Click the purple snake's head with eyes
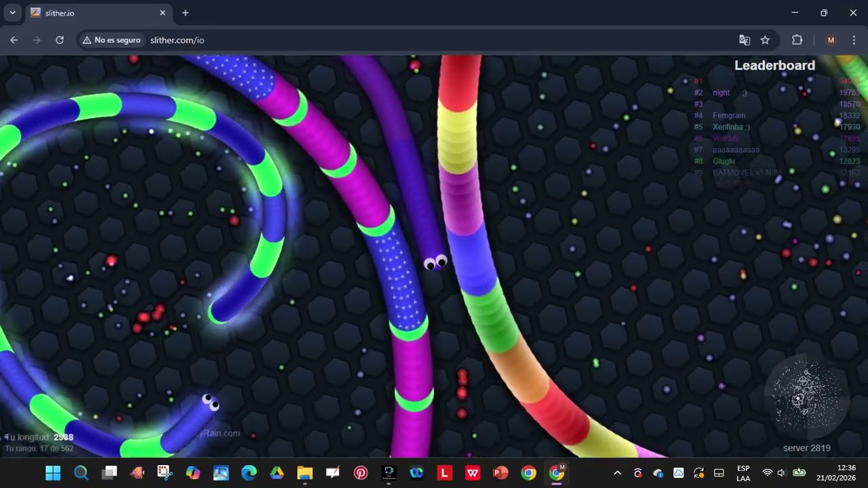 [435, 262]
